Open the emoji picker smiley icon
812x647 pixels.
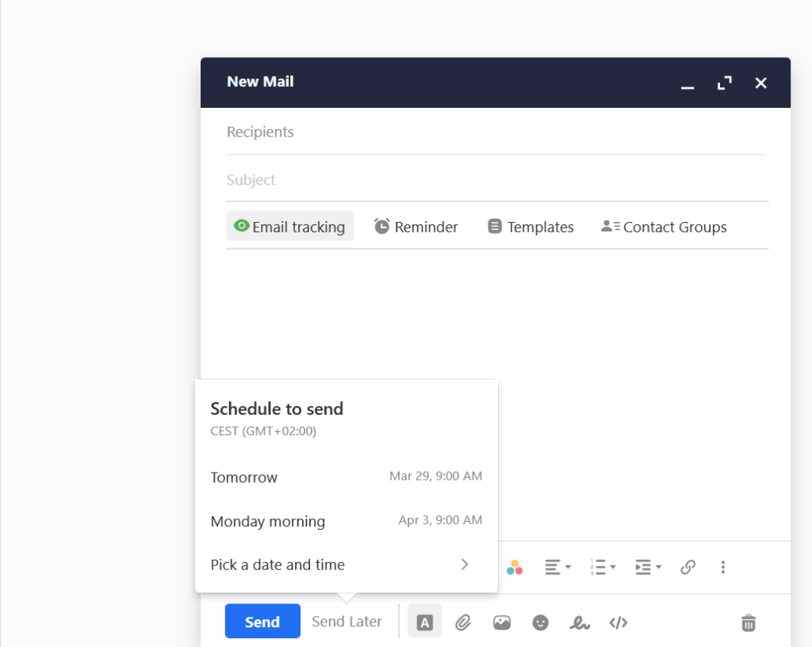click(x=541, y=622)
